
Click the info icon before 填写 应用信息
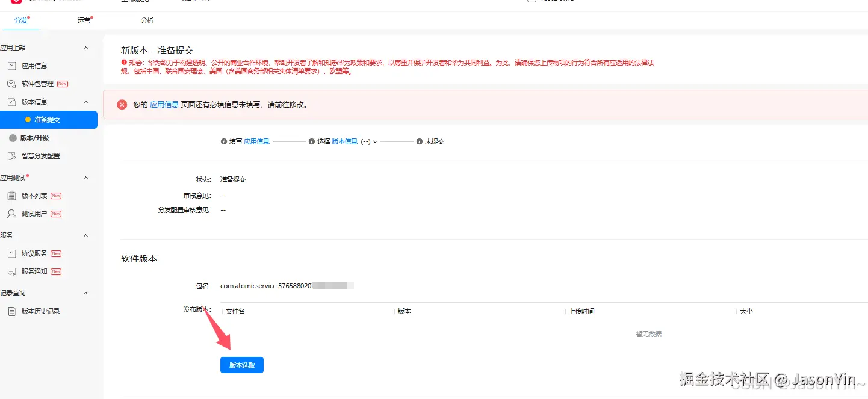coord(224,141)
